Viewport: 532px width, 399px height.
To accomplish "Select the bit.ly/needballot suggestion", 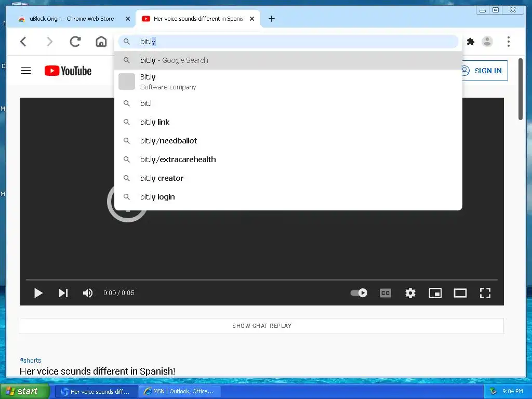I will click(288, 140).
